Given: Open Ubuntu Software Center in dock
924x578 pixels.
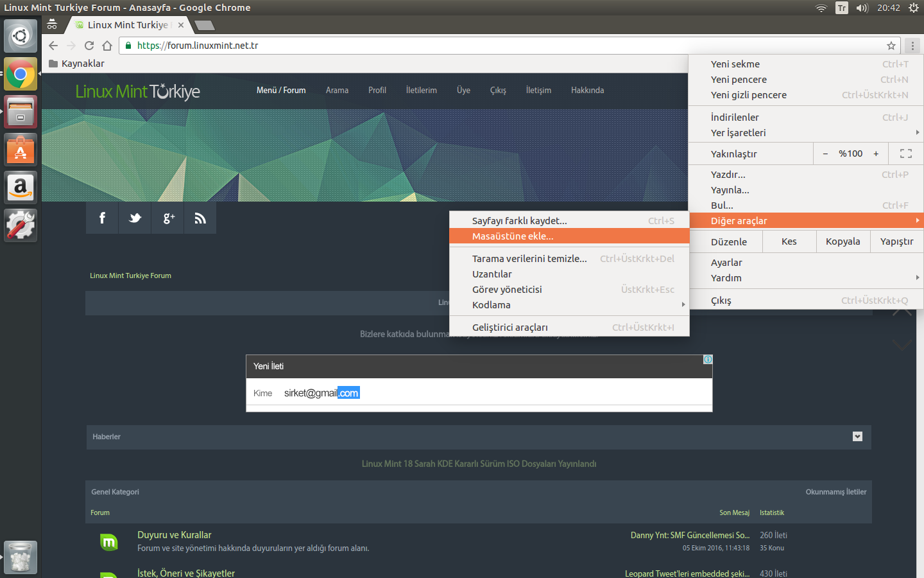Looking at the screenshot, I should coord(21,150).
